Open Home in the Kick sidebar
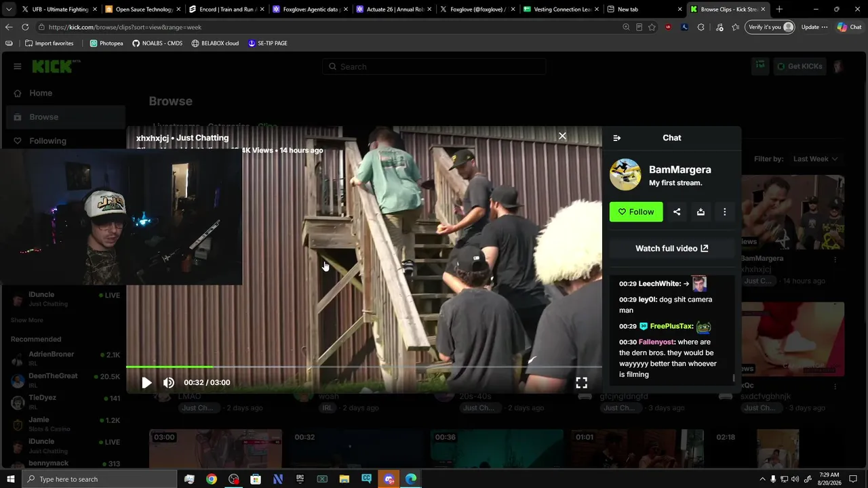868x488 pixels. coord(66,94)
